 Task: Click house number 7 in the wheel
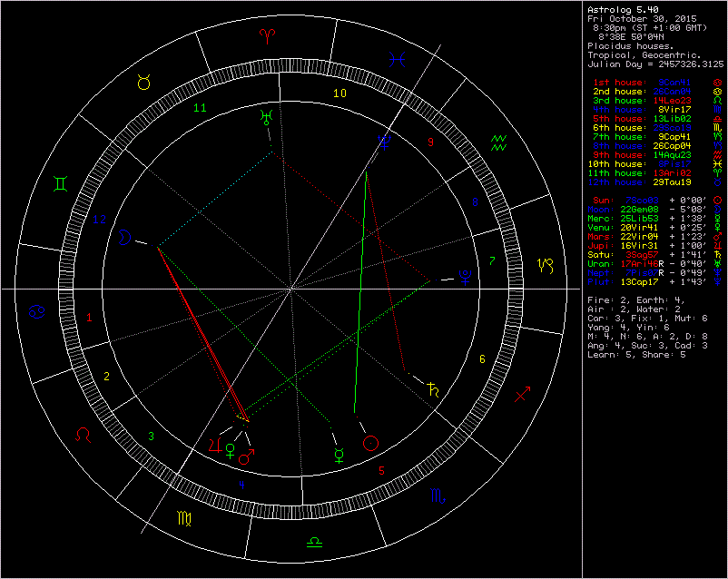point(492,261)
